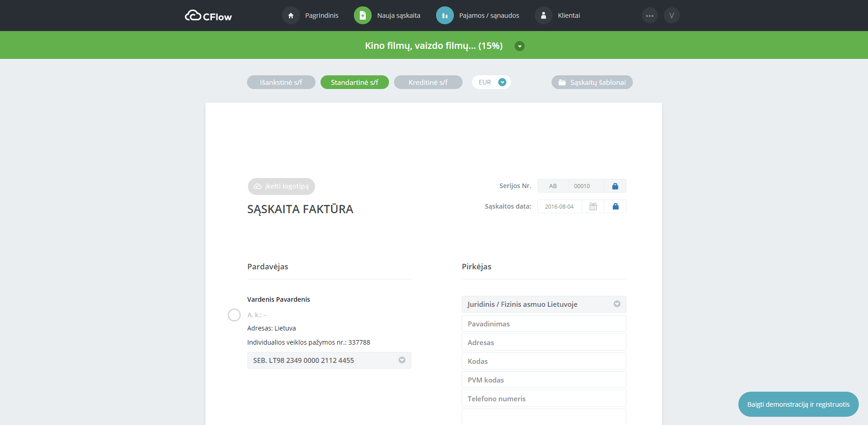Viewport: 868px width, 425px height.
Task: Open the calendar date picker icon
Action: 593,206
